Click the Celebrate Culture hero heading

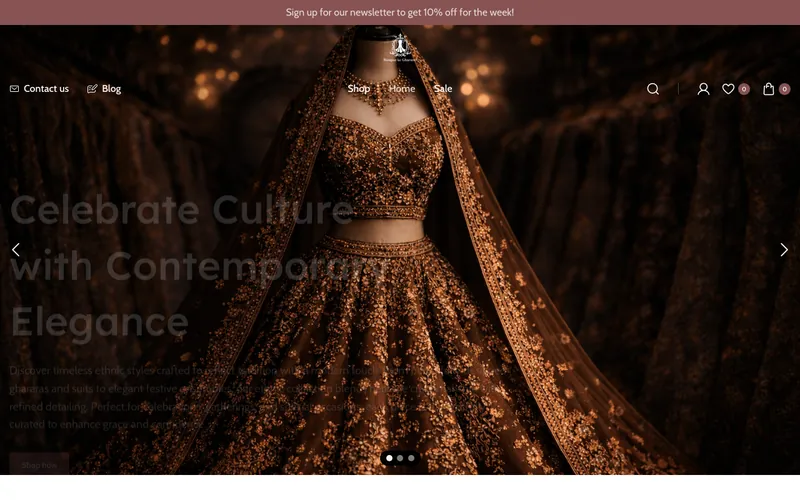[x=198, y=266]
